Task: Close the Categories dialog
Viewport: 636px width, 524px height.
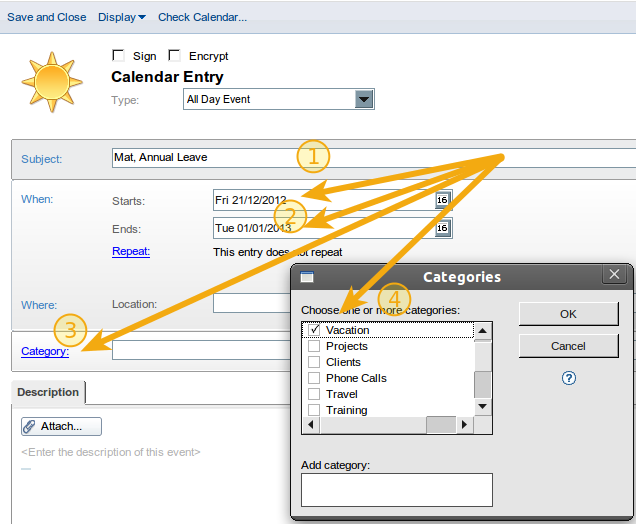Action: point(614,275)
